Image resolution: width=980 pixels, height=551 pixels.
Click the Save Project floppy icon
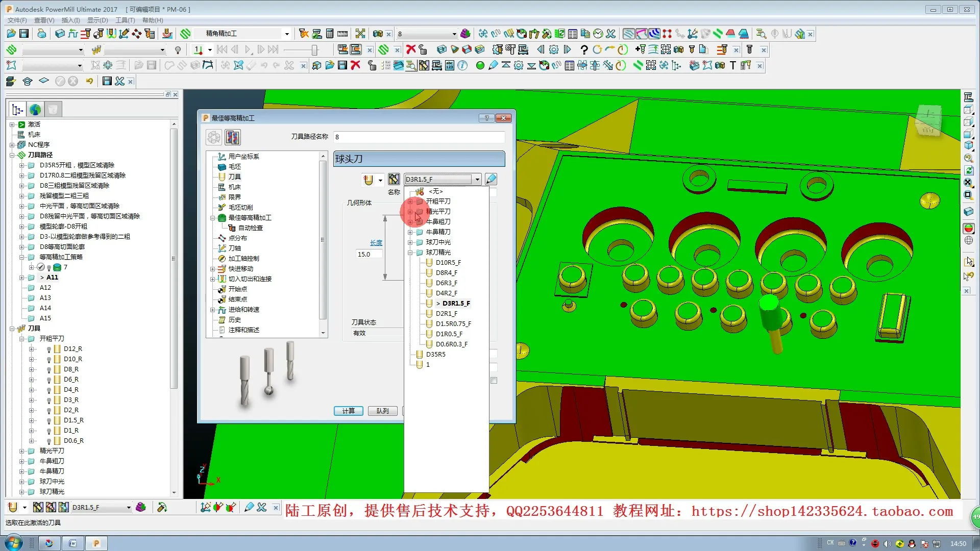pos(24,34)
